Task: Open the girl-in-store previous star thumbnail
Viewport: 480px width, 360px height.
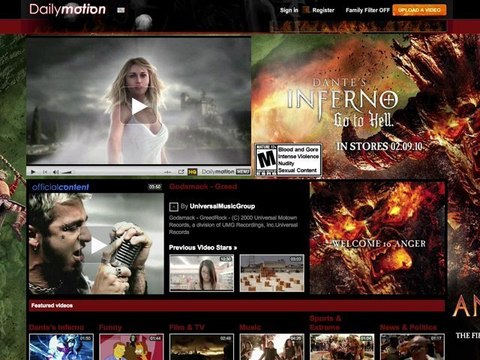Action: pyautogui.click(x=202, y=273)
